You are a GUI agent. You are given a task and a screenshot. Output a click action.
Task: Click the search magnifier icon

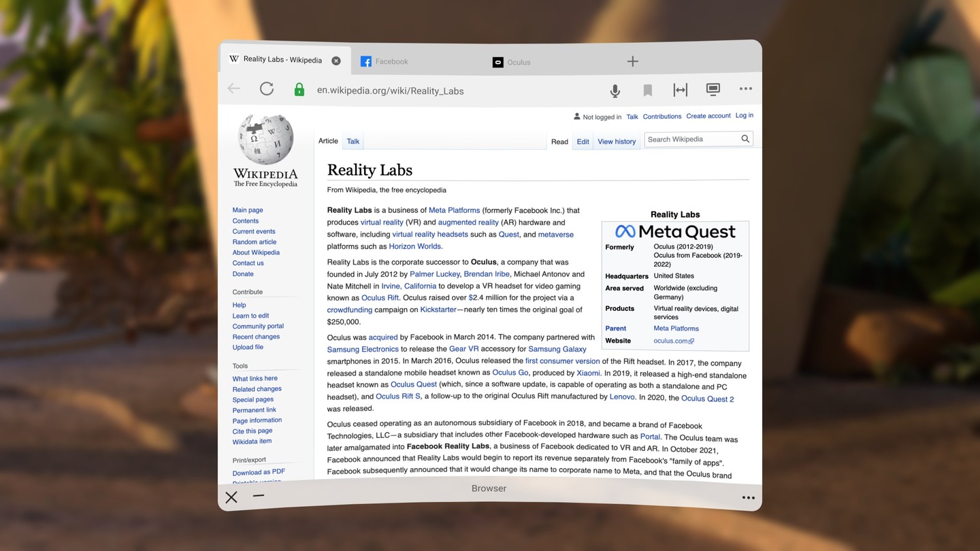pyautogui.click(x=745, y=139)
